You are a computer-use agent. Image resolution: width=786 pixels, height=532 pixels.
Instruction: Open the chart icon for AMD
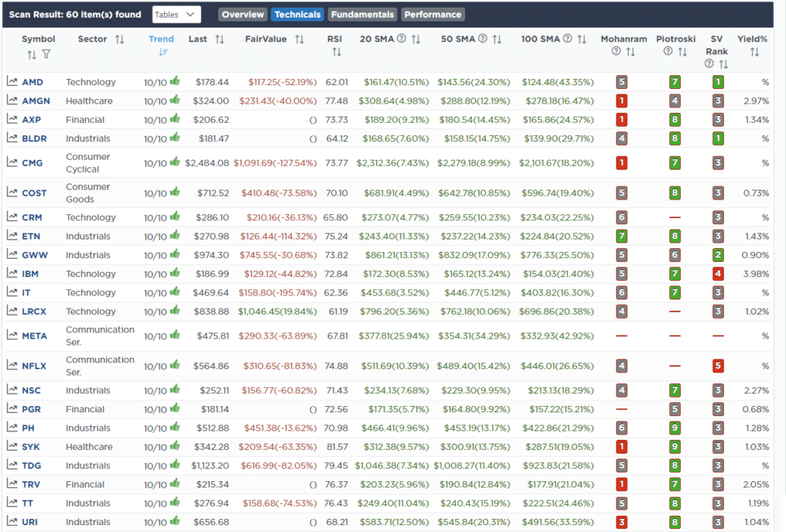pos(12,81)
